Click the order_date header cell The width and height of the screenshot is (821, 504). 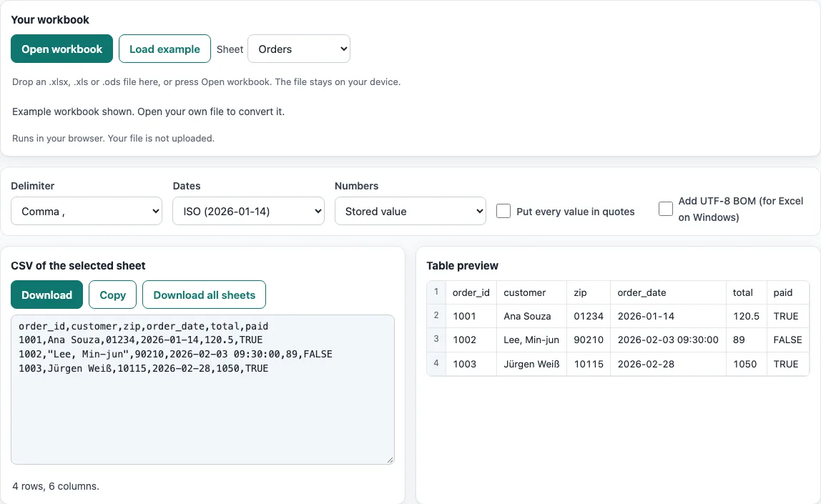668,292
